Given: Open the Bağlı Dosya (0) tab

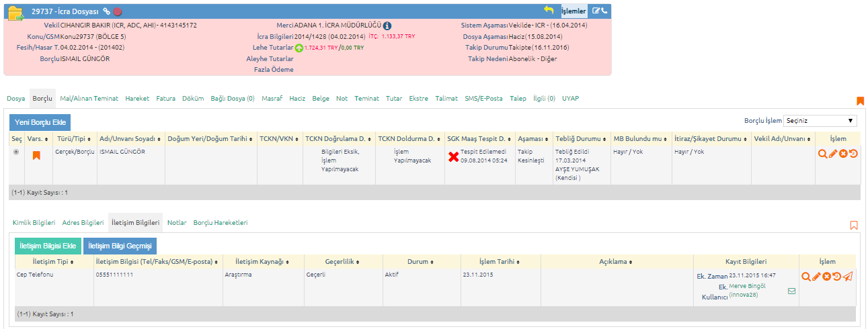Looking at the screenshot, I should (233, 99).
